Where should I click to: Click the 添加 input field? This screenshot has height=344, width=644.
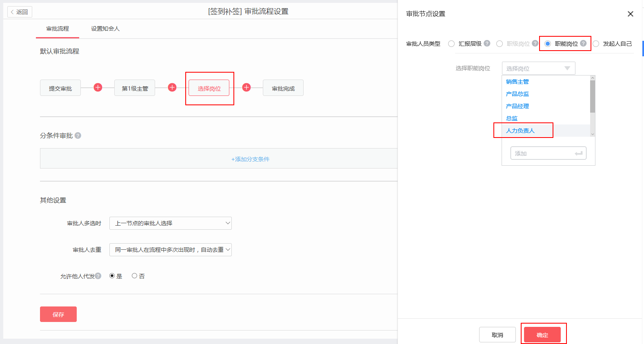tap(549, 153)
